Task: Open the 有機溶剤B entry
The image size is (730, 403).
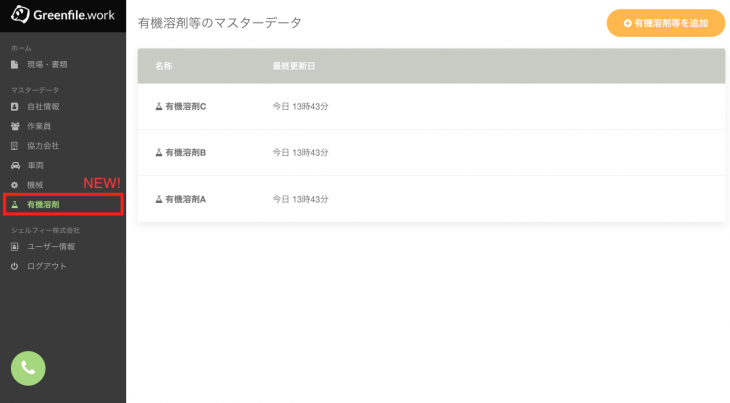Action: (x=431, y=153)
